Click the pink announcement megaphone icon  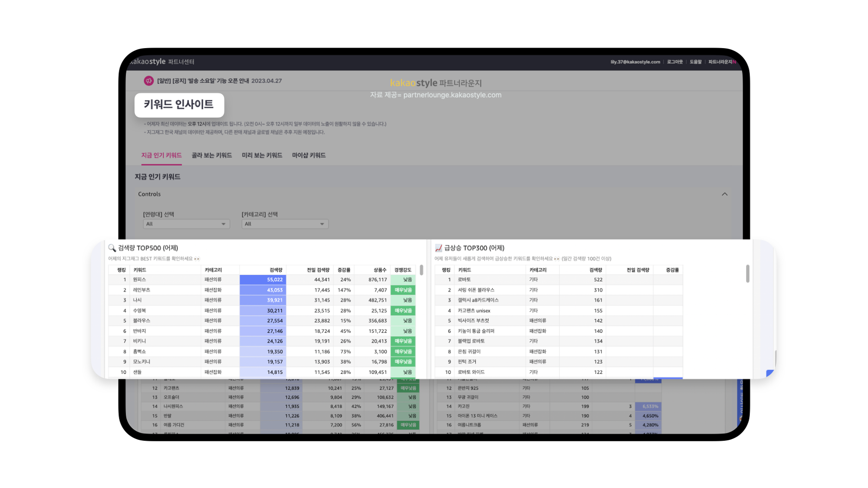click(148, 81)
